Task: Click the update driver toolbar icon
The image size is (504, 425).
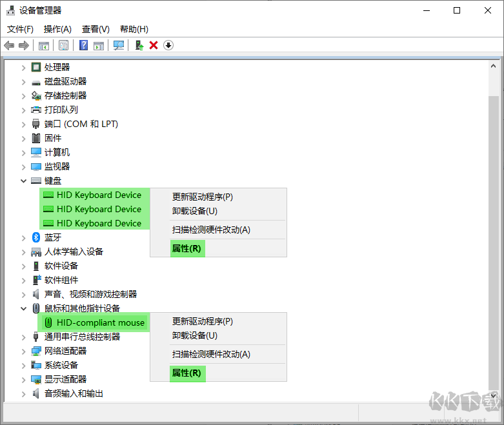Action: [x=139, y=45]
